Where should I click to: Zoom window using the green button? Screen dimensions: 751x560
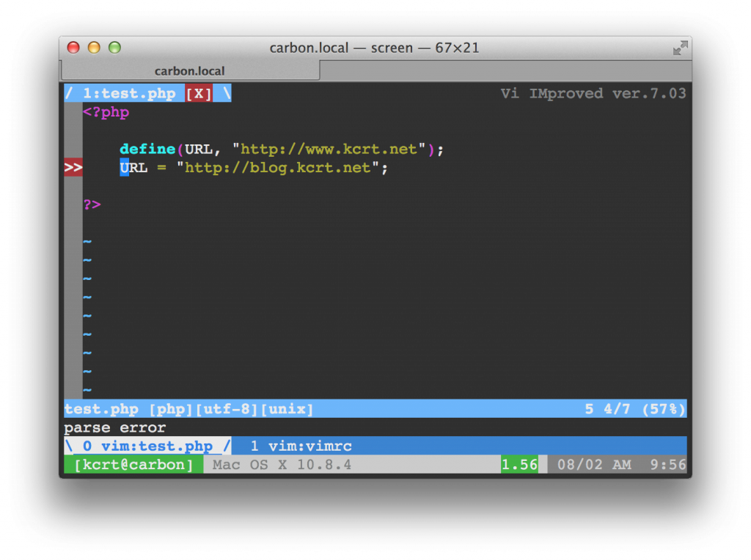pos(114,48)
